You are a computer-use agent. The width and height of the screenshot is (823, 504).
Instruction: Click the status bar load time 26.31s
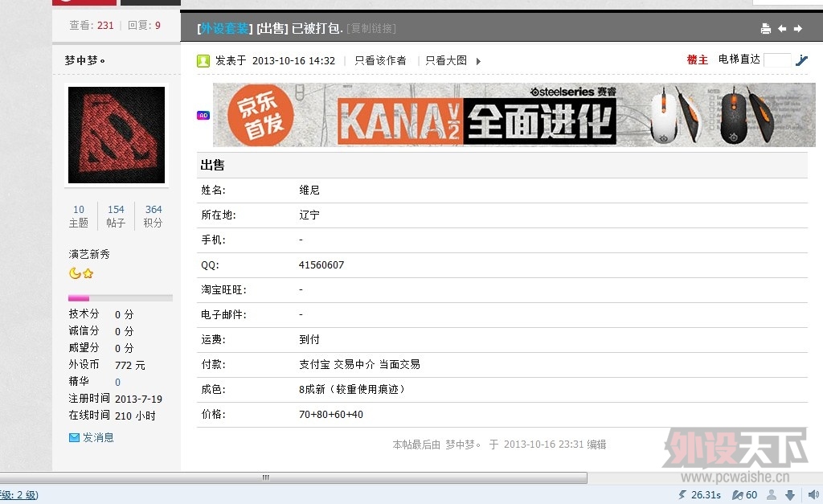[x=706, y=494]
